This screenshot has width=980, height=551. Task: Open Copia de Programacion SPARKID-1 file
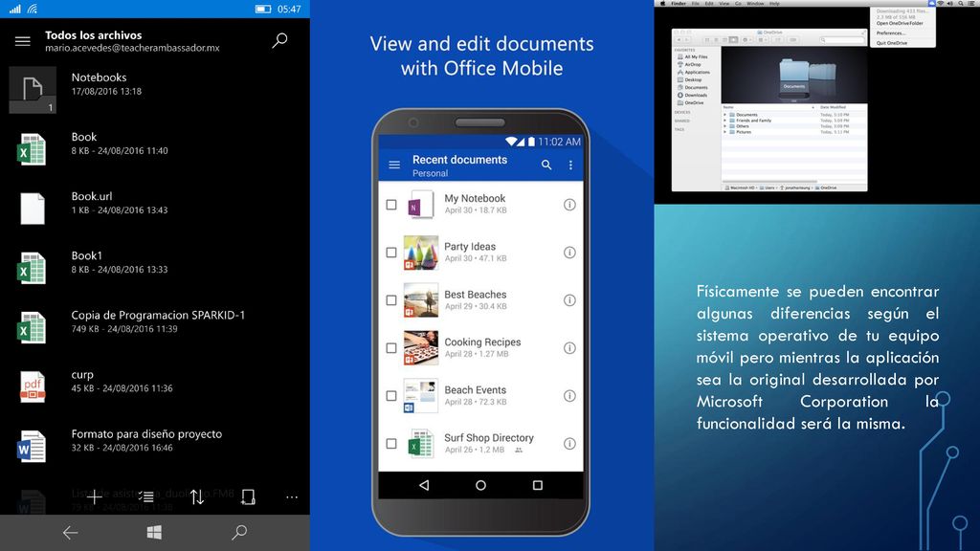[x=155, y=327]
